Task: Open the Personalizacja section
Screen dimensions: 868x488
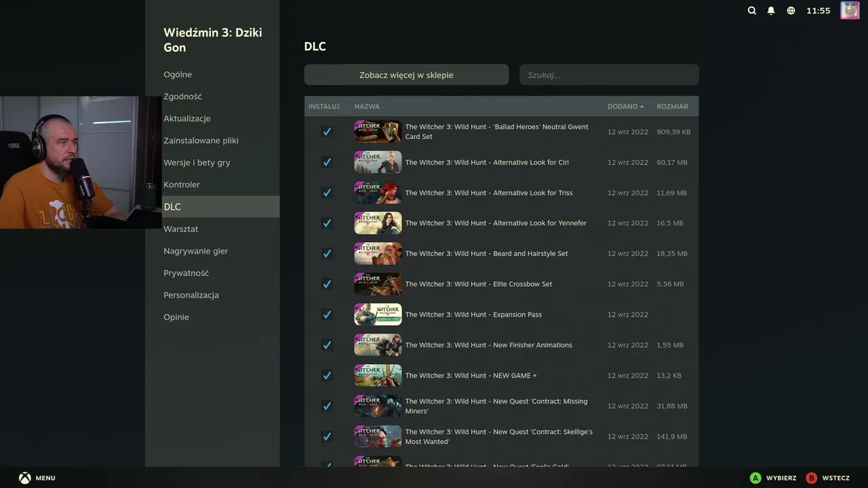Action: click(212, 295)
